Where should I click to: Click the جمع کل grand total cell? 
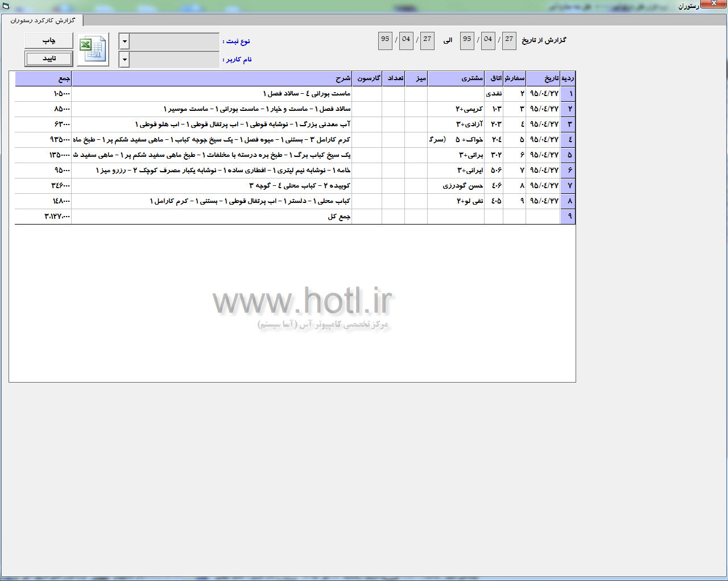point(43,217)
